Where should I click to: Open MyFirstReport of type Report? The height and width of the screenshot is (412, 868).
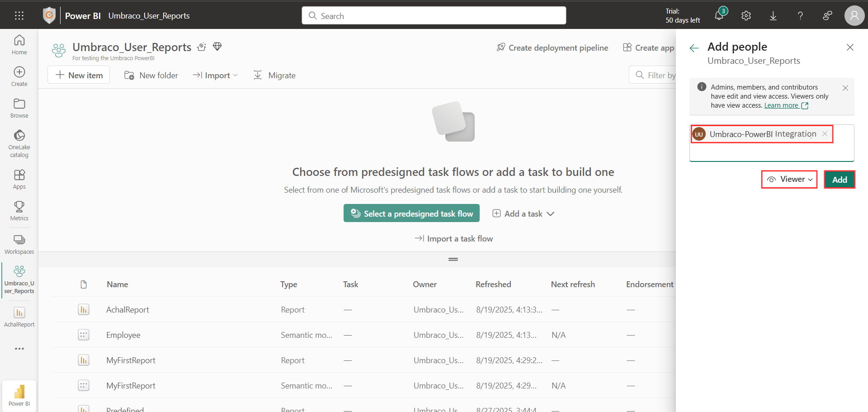tap(131, 360)
